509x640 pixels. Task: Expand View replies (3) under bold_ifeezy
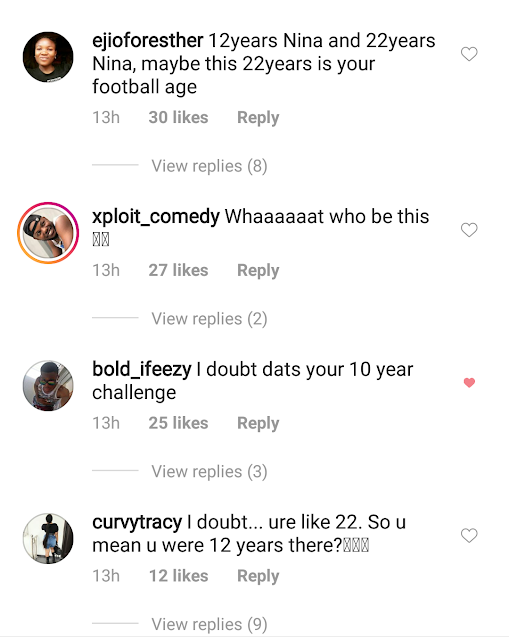pos(209,471)
